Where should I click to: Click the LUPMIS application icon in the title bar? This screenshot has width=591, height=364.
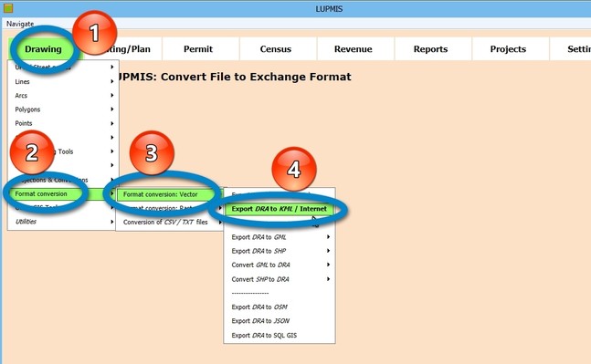point(8,8)
